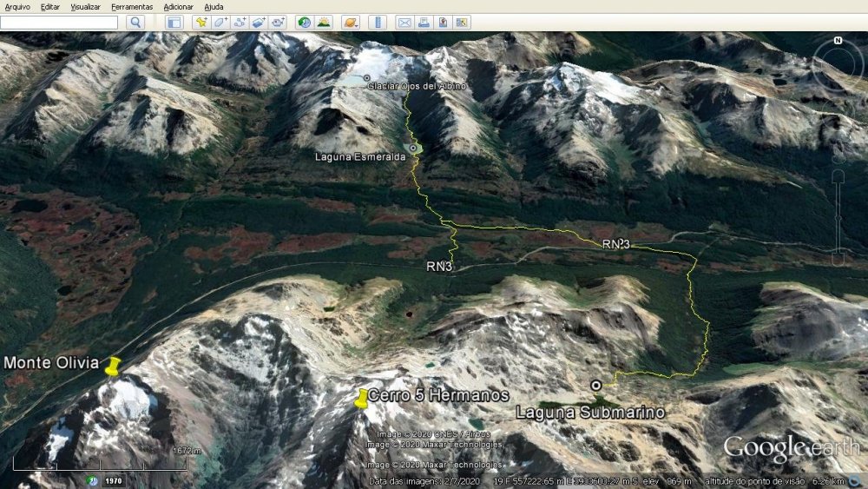Screen dimensions: 868x489
Task: Click the email envelope icon
Action: click(404, 23)
